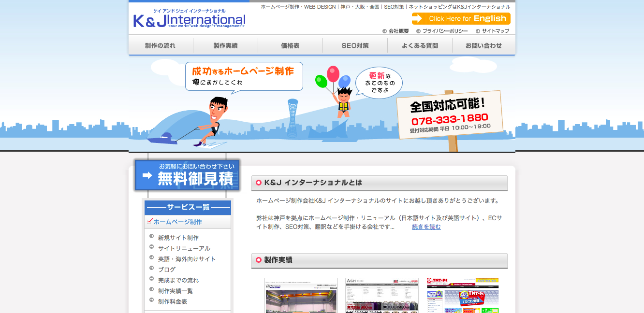Click the 無料御見積 banner button
644x313 pixels.
[187, 175]
